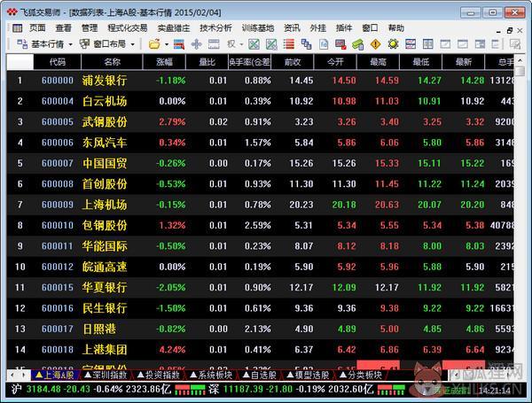Click the 基本行情 toolbar button
Viewport: 532px width, 403px height.
(x=41, y=44)
